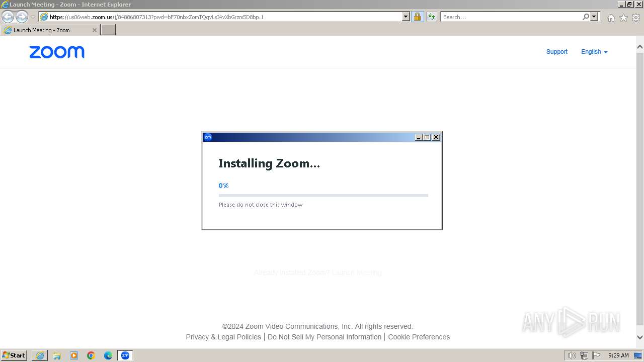Expand the English language dropdown
This screenshot has width=644, height=362.
594,52
